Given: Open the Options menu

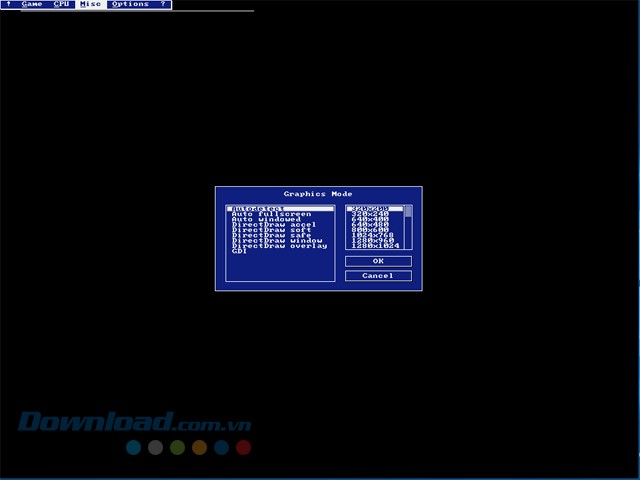Looking at the screenshot, I should (129, 5).
